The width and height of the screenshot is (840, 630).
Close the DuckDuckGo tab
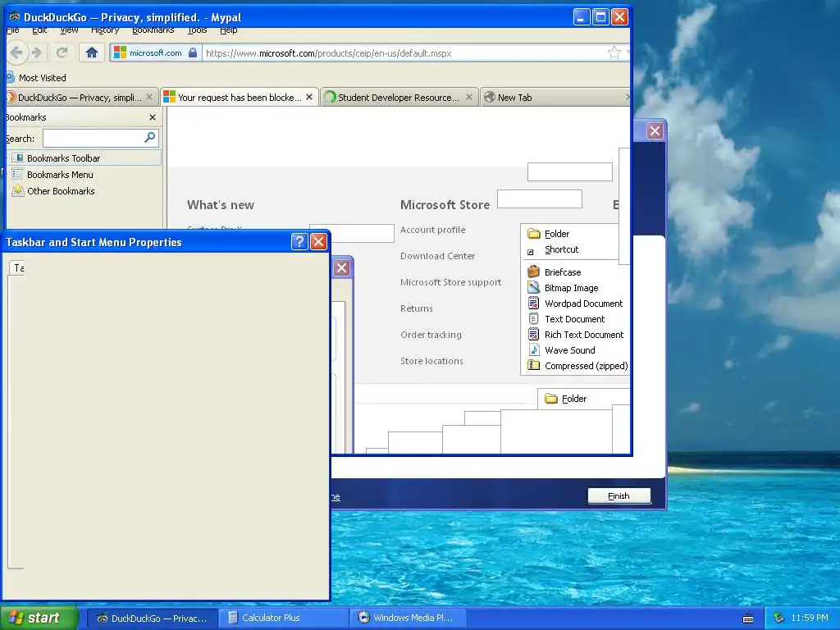click(x=149, y=97)
